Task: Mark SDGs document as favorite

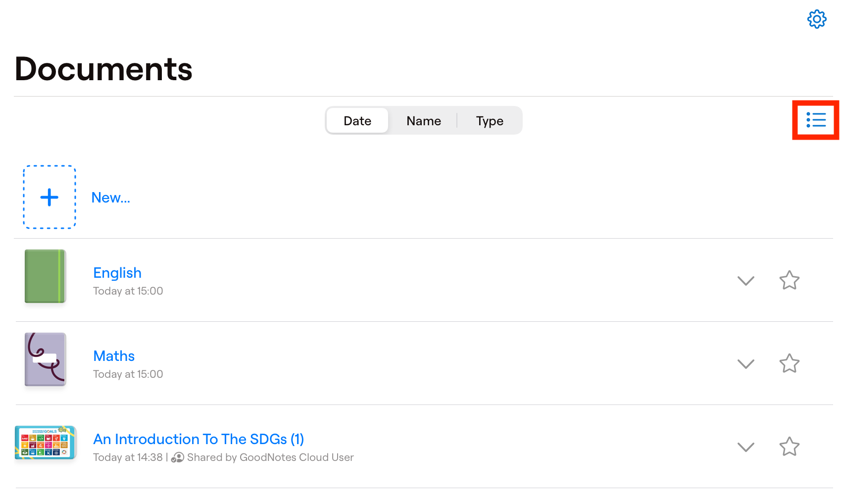Action: point(789,447)
